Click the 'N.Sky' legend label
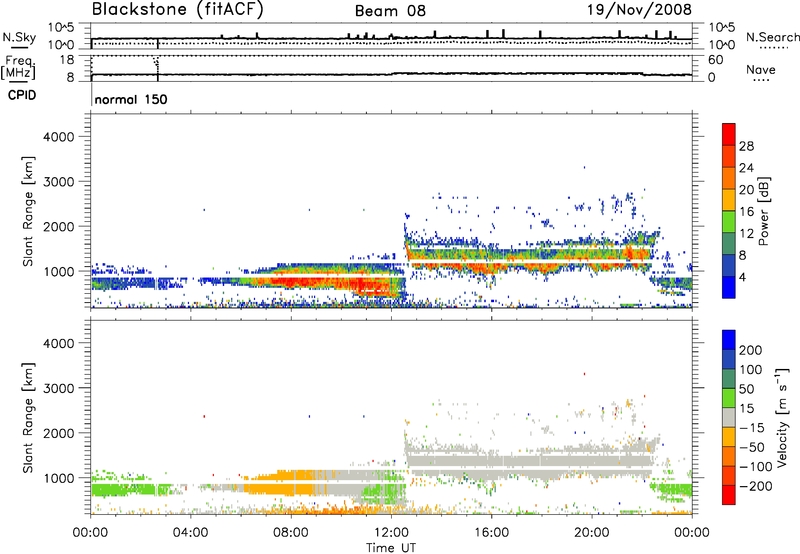The width and height of the screenshot is (800, 554). point(19,37)
